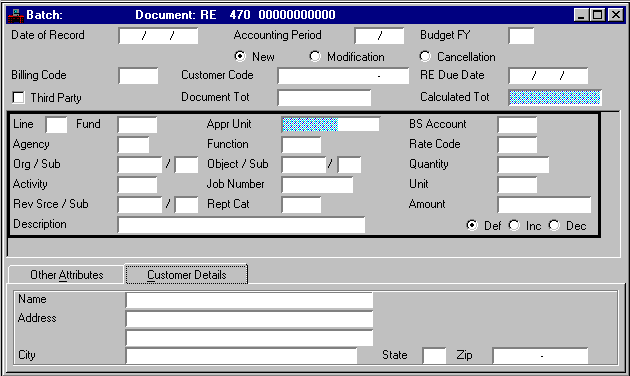Maximize the Batch document window

pyautogui.click(x=597, y=15)
